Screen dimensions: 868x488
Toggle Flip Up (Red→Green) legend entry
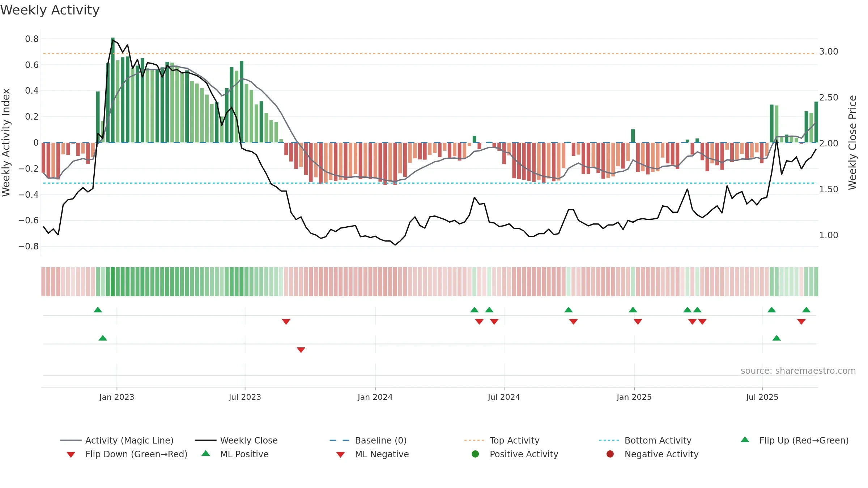pyautogui.click(x=794, y=440)
